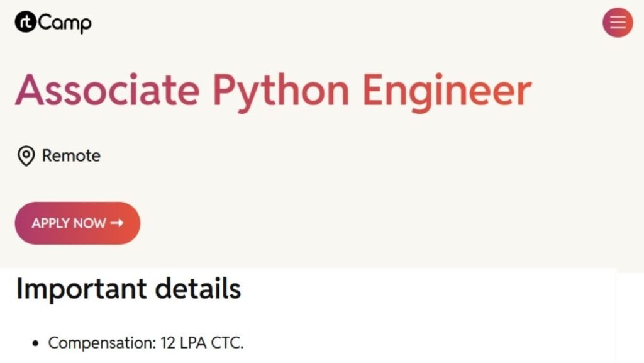Click the gradient Apply Now pill
Screen dimensions: 644x363
[77, 223]
